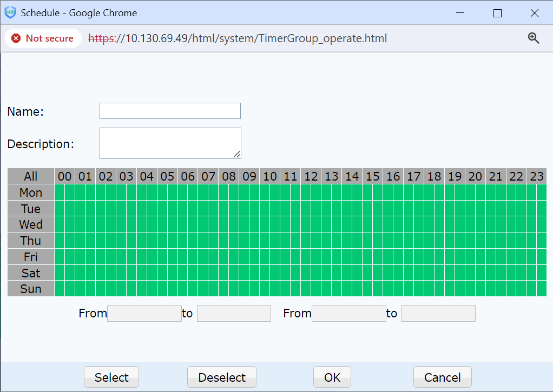Select hour 23 column header

pyautogui.click(x=536, y=176)
